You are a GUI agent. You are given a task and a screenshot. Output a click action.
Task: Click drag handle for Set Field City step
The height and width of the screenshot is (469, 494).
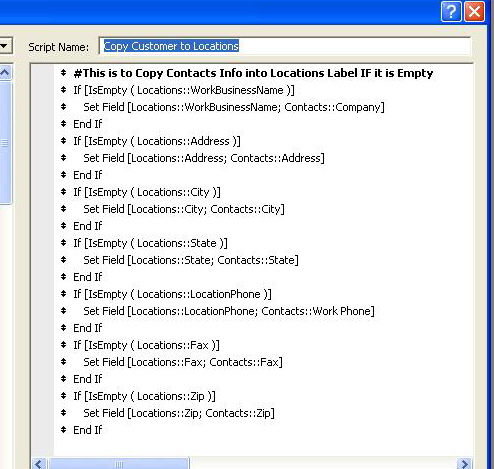(x=64, y=209)
